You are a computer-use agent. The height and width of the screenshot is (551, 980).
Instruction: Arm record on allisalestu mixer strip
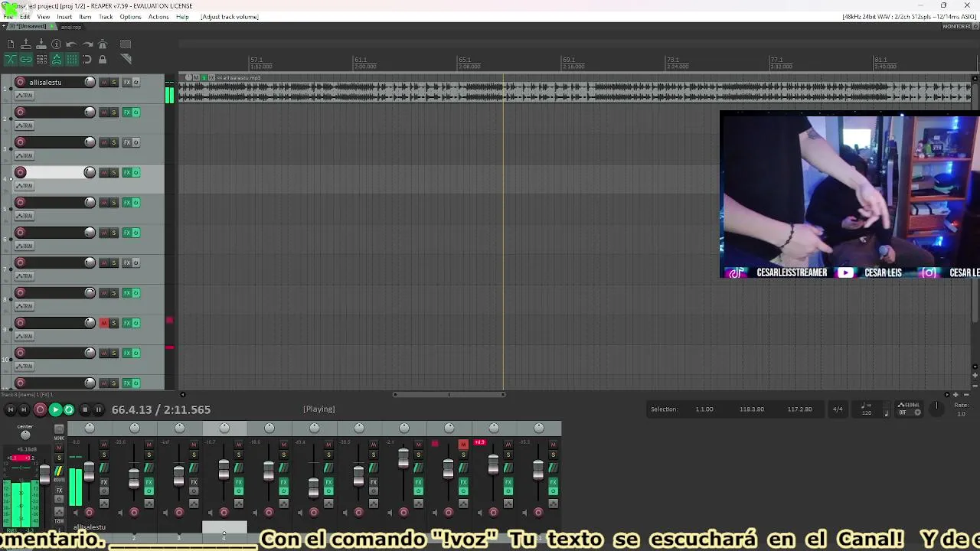[90, 513]
